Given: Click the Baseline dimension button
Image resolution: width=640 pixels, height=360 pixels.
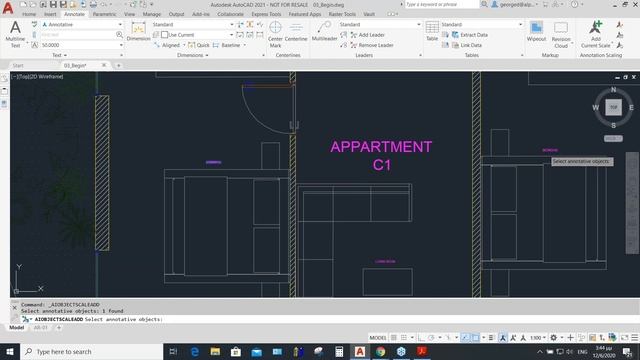Looking at the screenshot, I should [227, 45].
